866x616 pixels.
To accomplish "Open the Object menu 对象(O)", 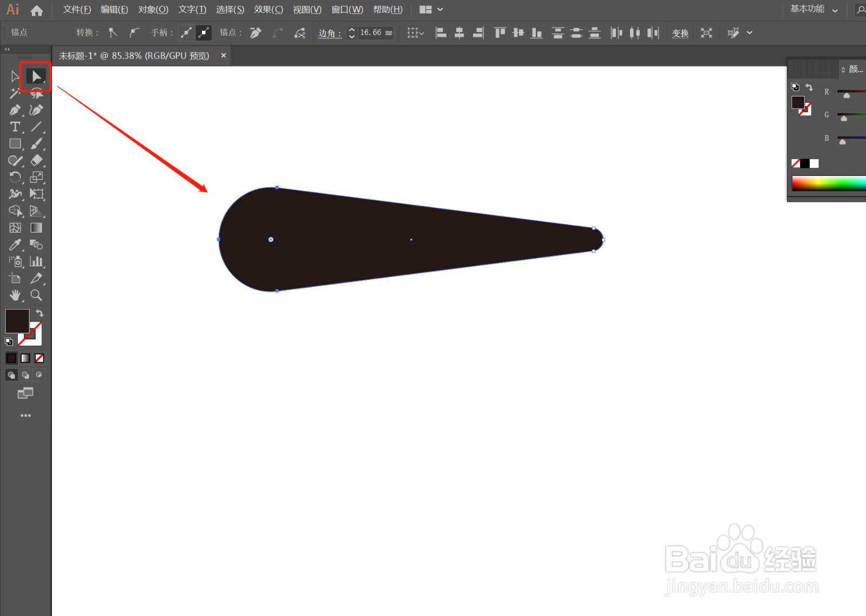I will (153, 10).
